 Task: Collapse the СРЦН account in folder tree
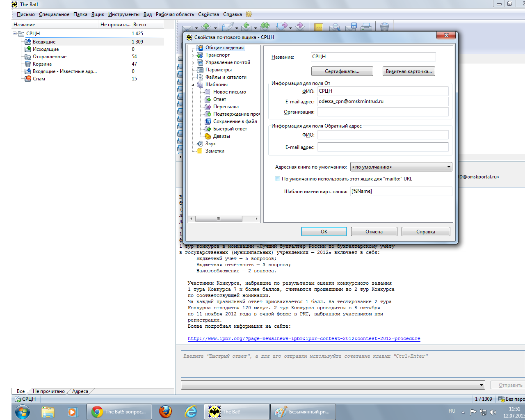pos(15,34)
